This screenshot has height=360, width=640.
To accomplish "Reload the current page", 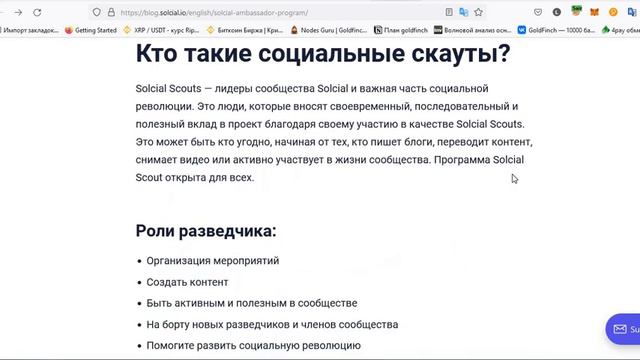I will pyautogui.click(x=37, y=13).
